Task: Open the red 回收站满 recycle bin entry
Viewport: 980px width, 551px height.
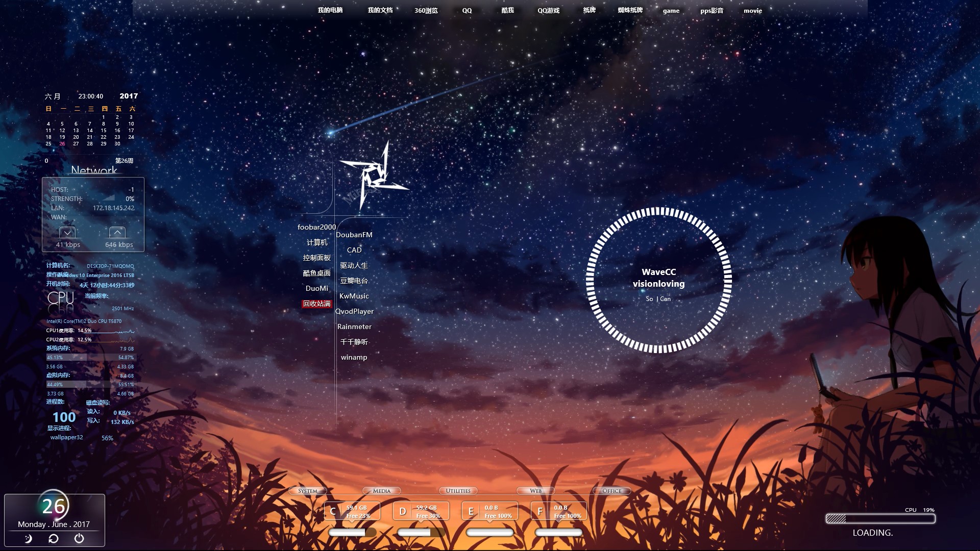Action: (x=317, y=304)
